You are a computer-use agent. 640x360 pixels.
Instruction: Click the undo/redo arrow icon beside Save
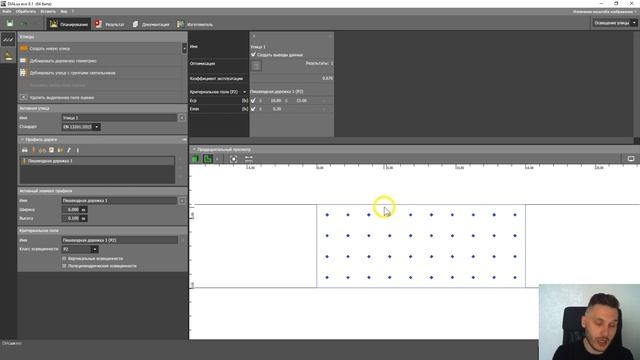[x=24, y=24]
